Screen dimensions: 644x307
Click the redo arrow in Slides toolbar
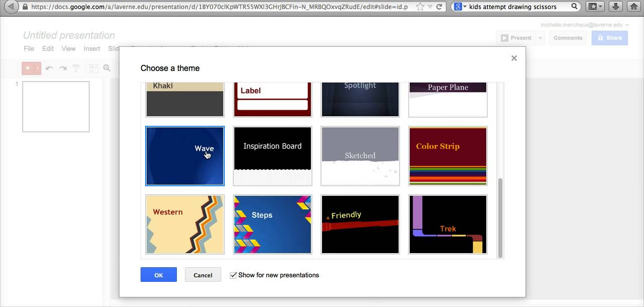[x=62, y=68]
